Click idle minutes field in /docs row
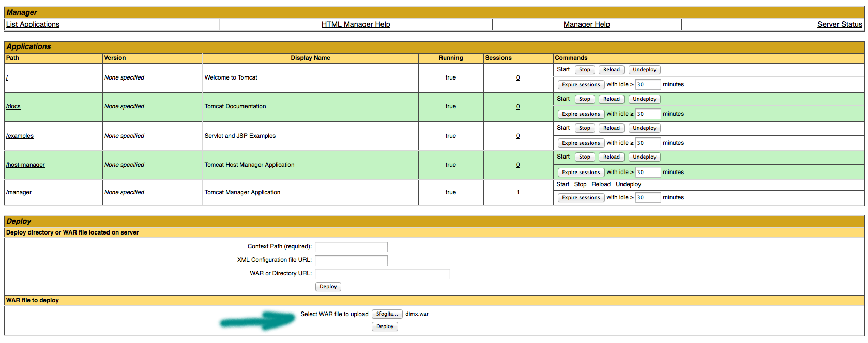The height and width of the screenshot is (343, 868). click(x=648, y=114)
